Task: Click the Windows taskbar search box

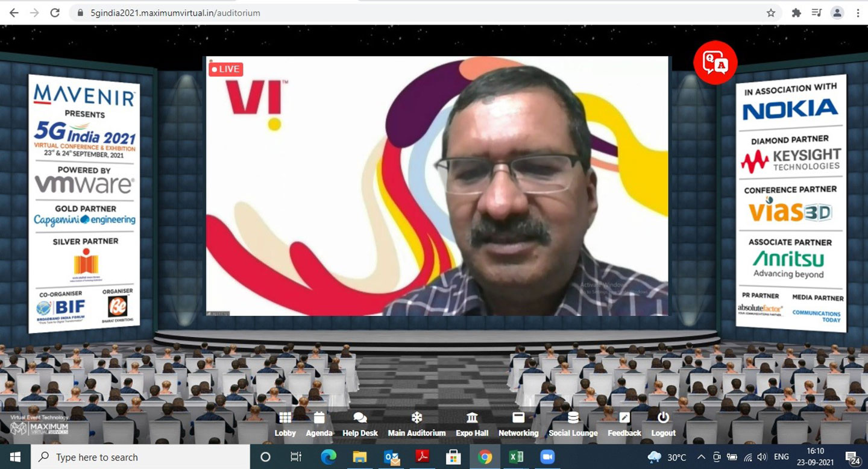Action: coord(140,457)
